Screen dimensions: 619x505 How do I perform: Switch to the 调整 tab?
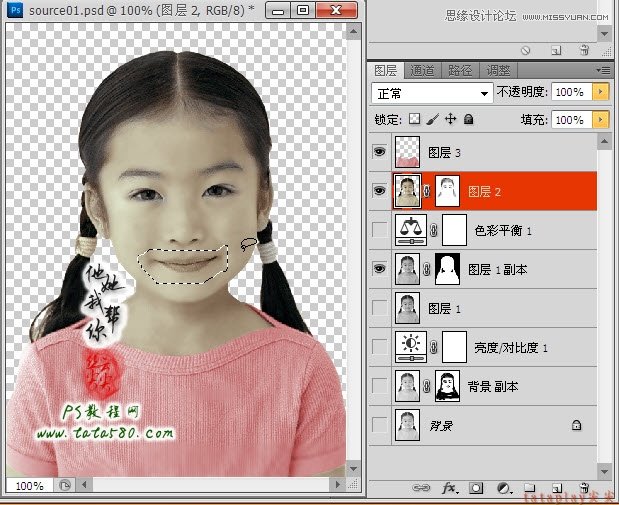tap(498, 71)
